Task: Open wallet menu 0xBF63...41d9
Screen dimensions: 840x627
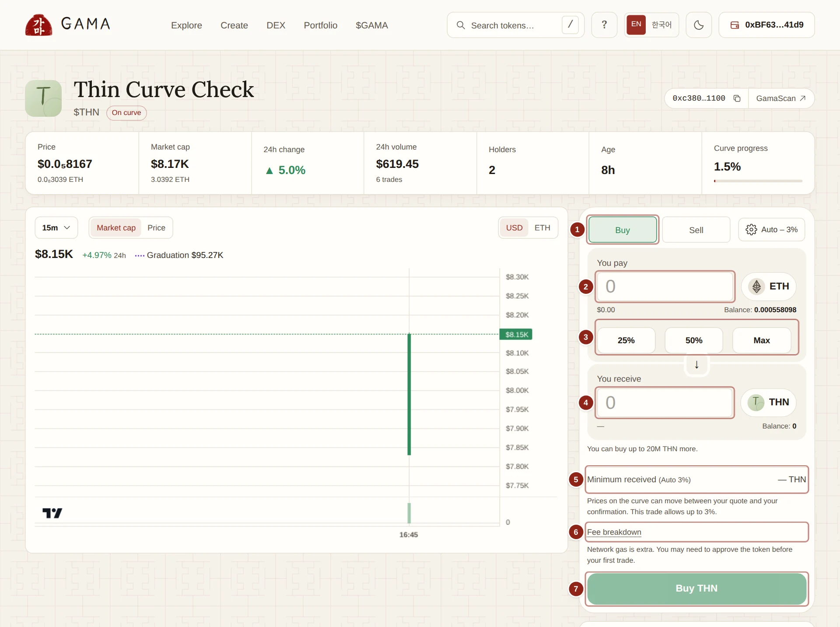Action: tap(766, 25)
